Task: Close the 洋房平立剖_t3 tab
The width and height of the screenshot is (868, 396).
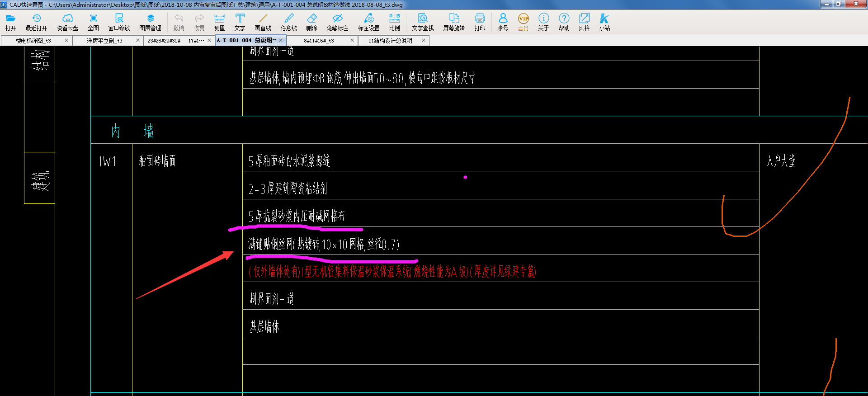Action: click(138, 40)
